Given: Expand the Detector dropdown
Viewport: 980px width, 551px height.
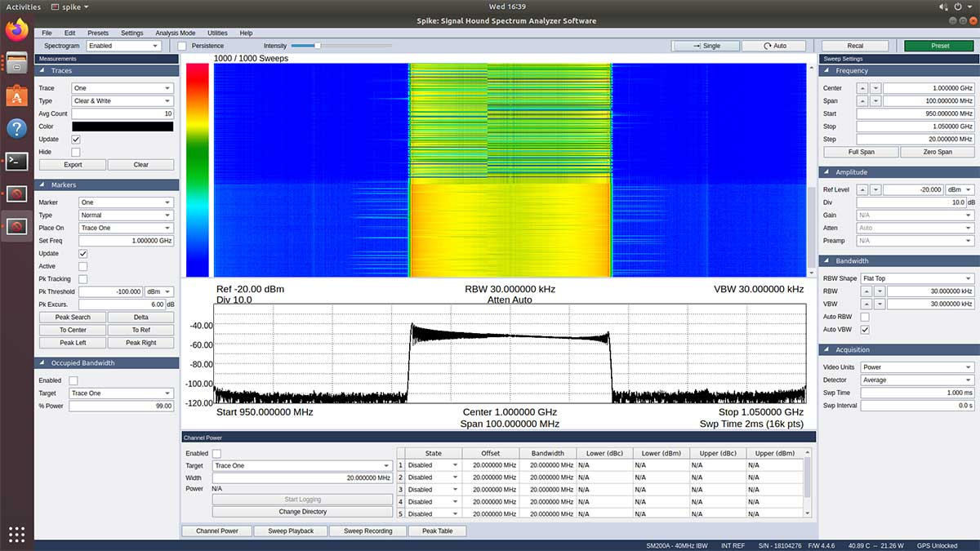Looking at the screenshot, I should click(x=915, y=380).
